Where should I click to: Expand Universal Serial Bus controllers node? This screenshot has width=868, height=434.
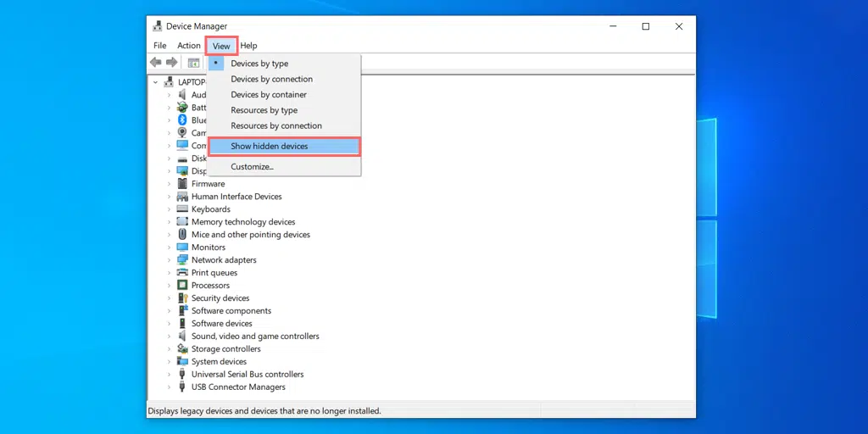point(170,375)
